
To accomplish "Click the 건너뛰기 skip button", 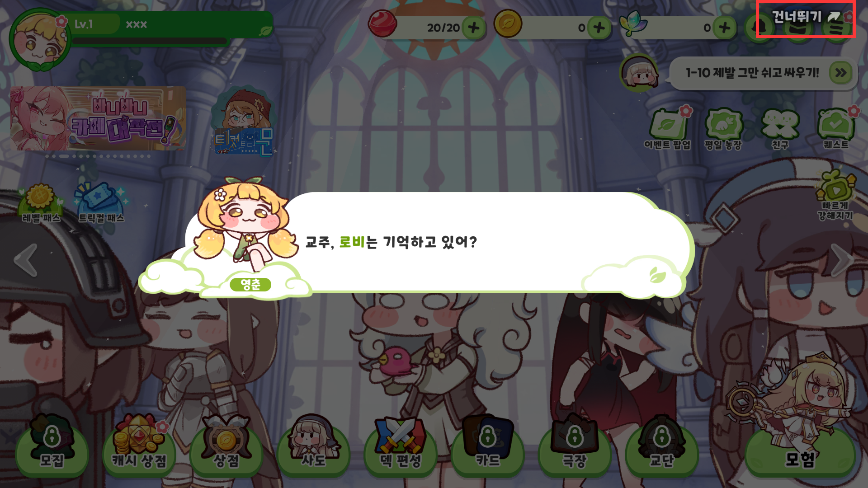I will [x=806, y=18].
